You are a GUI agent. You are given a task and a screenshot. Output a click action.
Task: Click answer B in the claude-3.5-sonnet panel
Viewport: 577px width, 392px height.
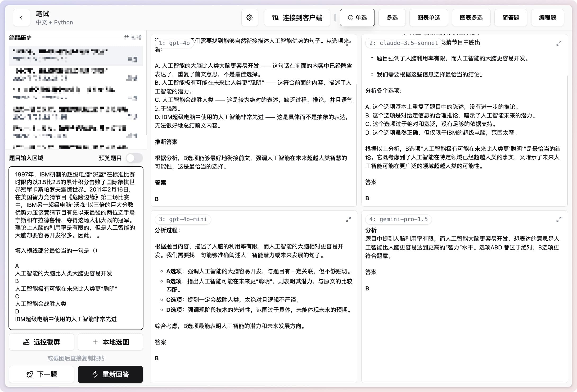point(367,198)
